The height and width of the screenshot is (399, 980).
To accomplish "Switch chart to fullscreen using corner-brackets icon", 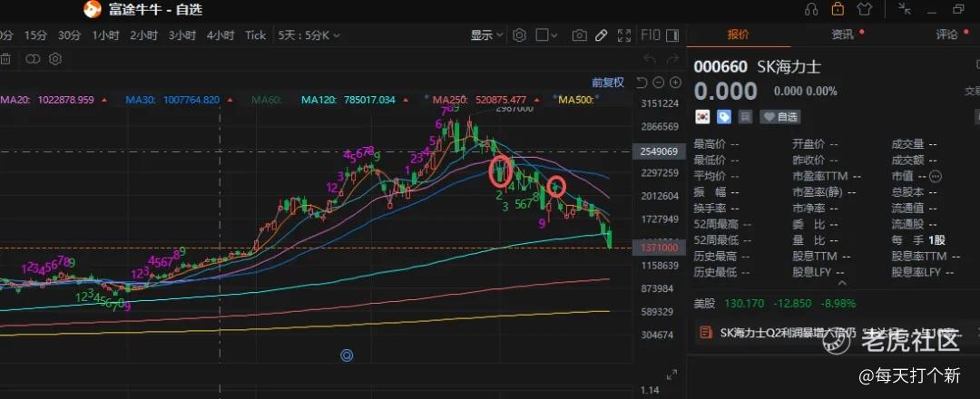I will coord(623,35).
